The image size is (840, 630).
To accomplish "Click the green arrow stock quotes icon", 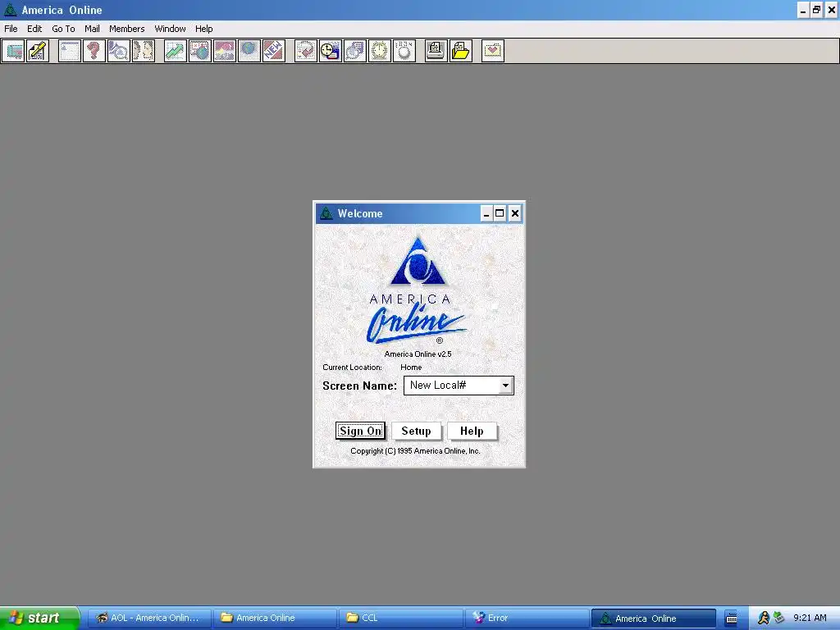I will tap(176, 51).
